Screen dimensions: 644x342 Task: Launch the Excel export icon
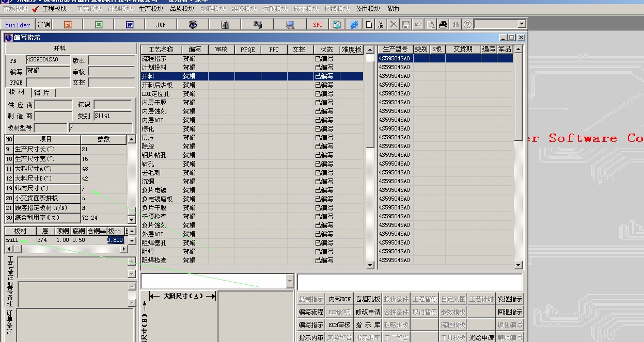99,24
